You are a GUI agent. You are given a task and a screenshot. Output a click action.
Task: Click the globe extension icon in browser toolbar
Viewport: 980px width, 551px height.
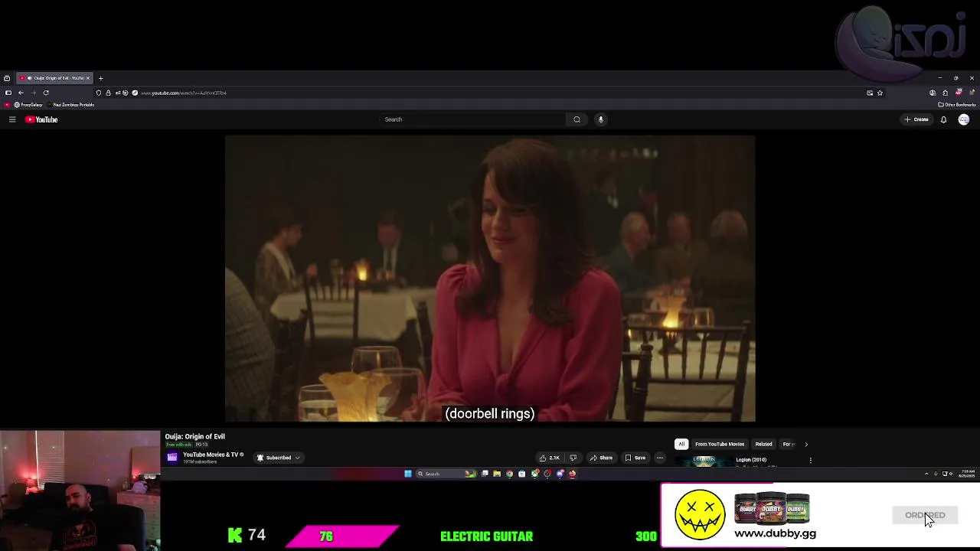coord(932,93)
